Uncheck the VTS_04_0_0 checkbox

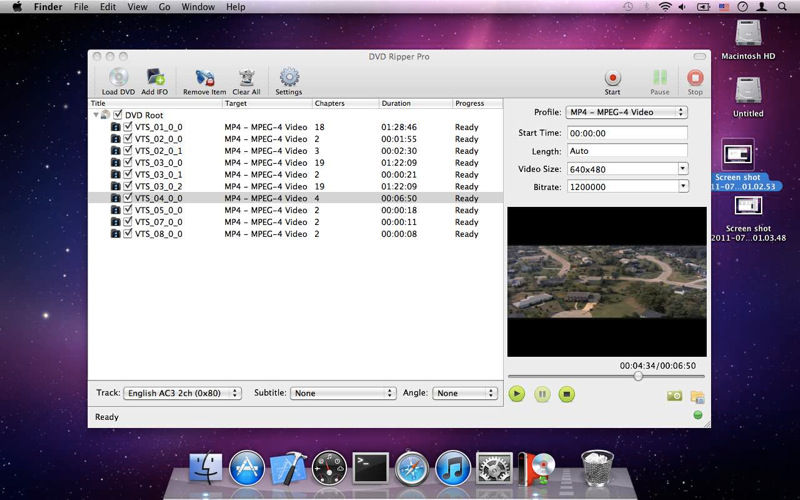(x=128, y=197)
